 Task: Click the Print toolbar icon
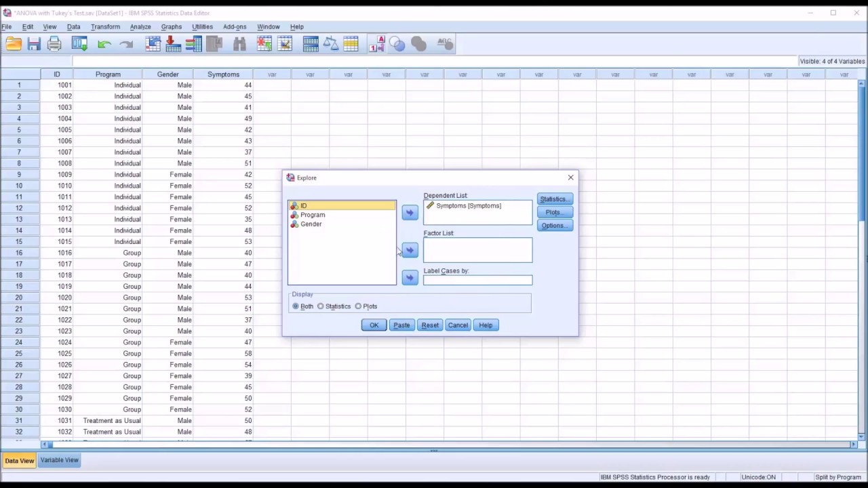(x=54, y=44)
